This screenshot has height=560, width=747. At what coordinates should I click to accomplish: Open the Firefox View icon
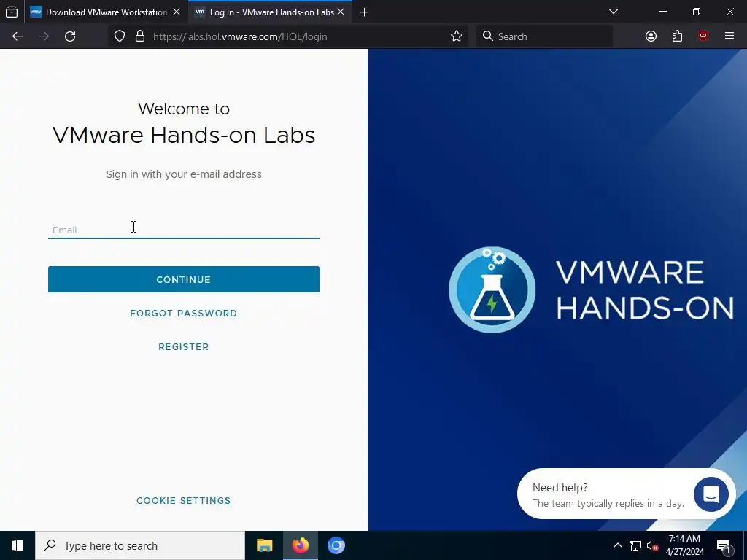tap(12, 12)
